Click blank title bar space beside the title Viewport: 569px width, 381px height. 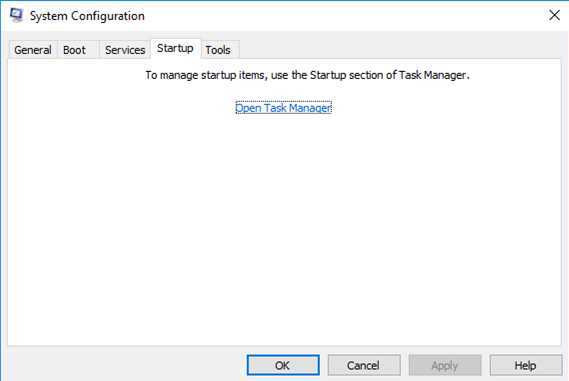(345, 16)
